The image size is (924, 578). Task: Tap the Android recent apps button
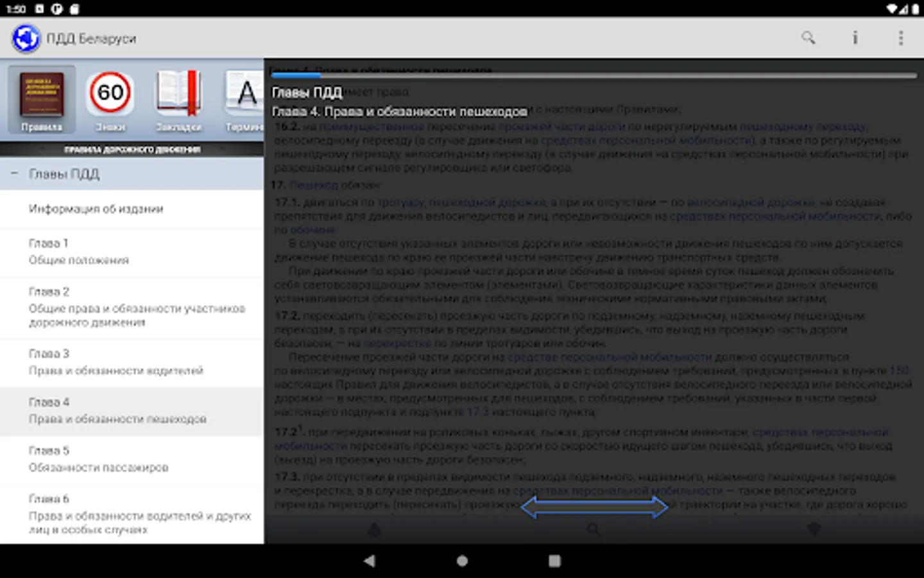tap(554, 561)
